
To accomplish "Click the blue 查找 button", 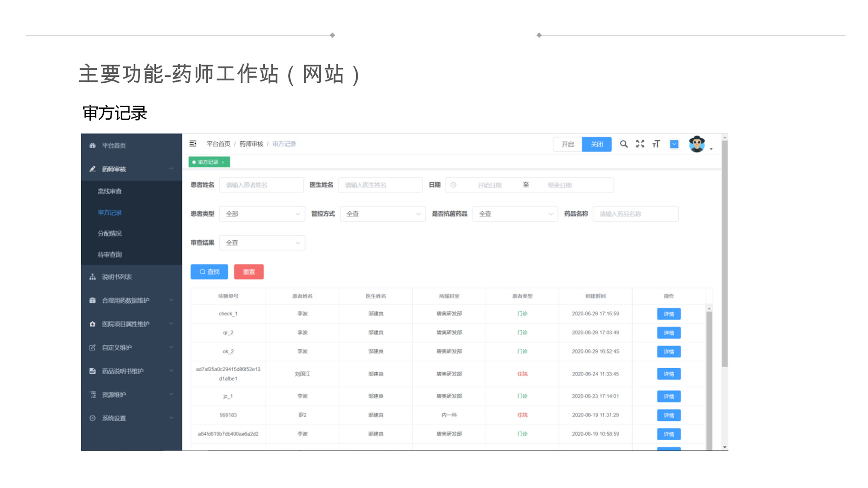I will click(209, 272).
